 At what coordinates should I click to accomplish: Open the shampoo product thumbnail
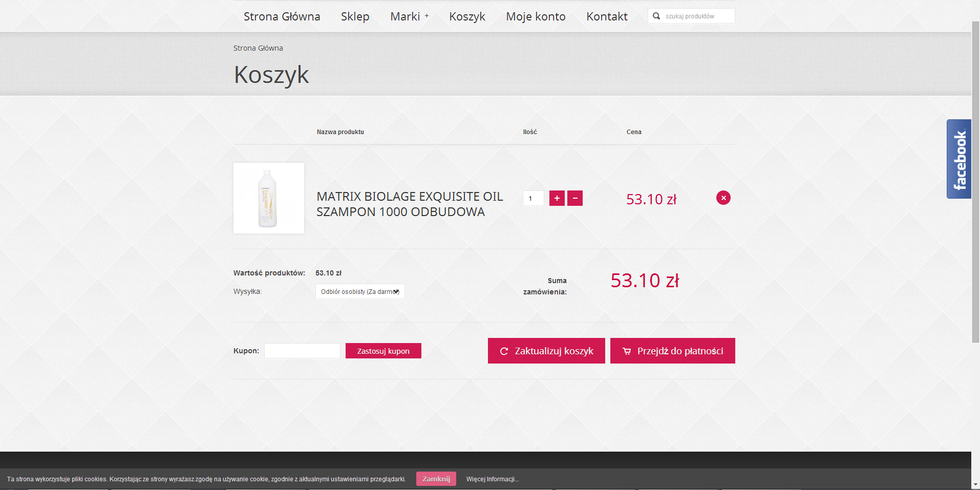269,198
